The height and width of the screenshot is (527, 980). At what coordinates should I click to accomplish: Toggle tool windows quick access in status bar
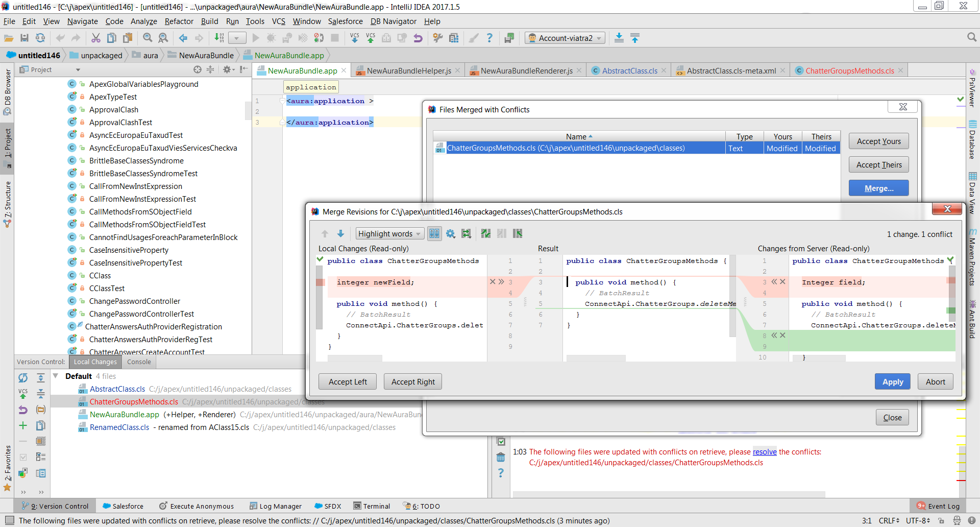9,520
